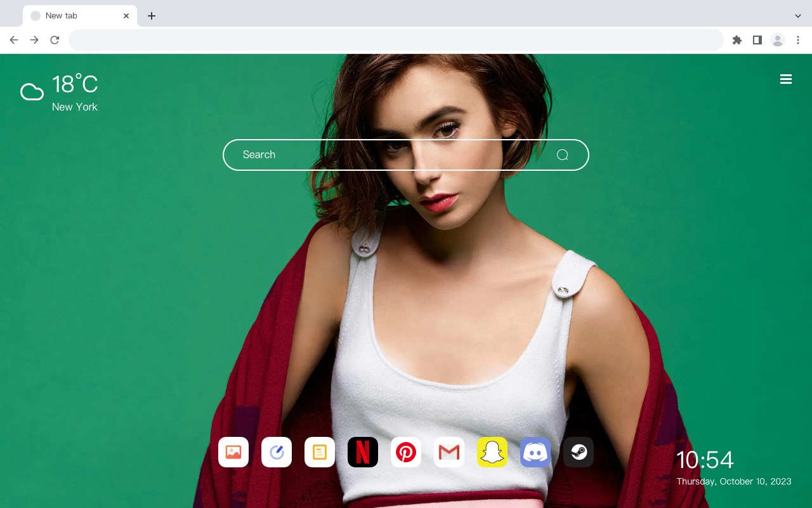Open the hamburger menu on the page
Image resolution: width=812 pixels, height=508 pixels.
click(x=786, y=79)
